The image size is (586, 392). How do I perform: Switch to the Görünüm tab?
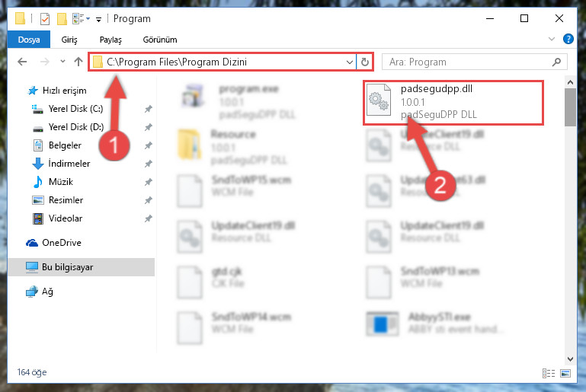tap(160, 40)
